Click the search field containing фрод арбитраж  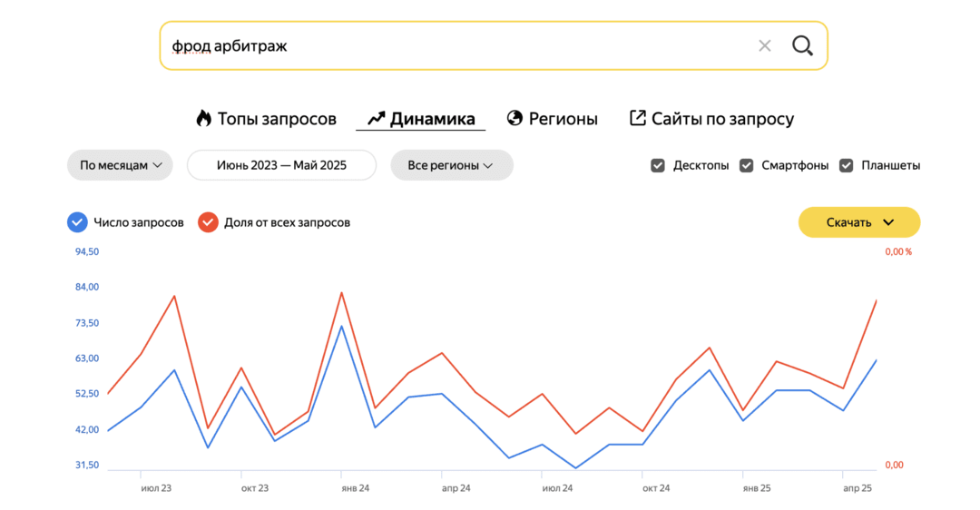coord(454,45)
